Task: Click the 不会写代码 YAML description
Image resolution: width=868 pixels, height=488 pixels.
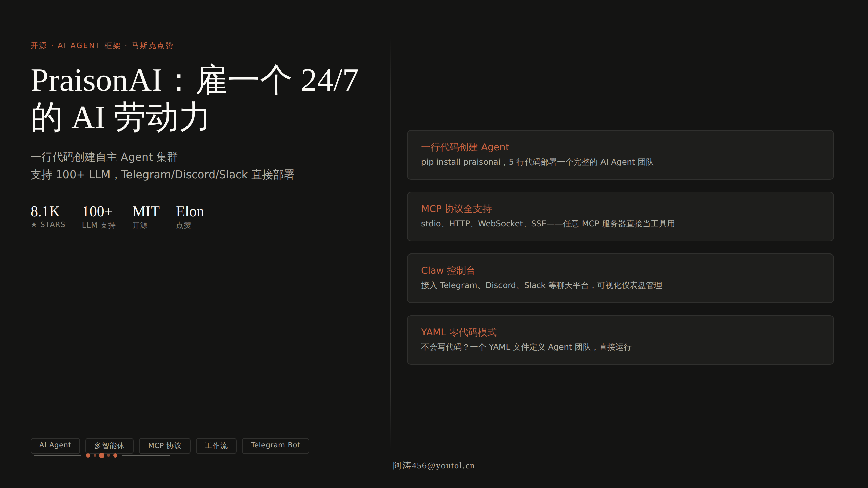Action: tap(526, 347)
